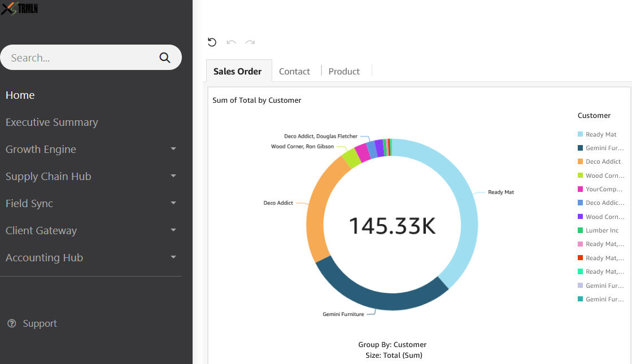Select the Sales Order tab
Viewport: 632px width, 364px height.
237,71
